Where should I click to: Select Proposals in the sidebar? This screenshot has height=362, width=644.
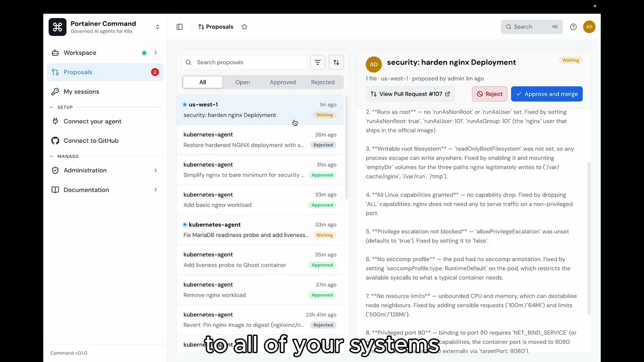105,72
